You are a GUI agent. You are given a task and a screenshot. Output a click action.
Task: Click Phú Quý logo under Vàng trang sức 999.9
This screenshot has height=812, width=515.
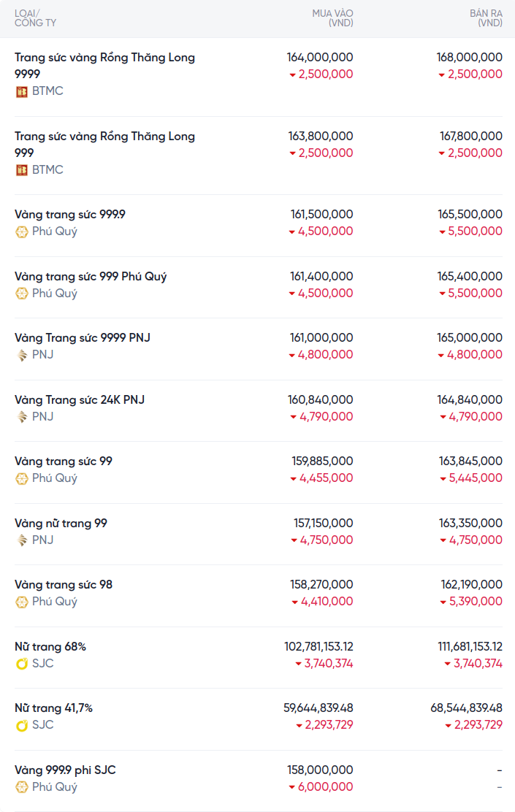coord(22,231)
